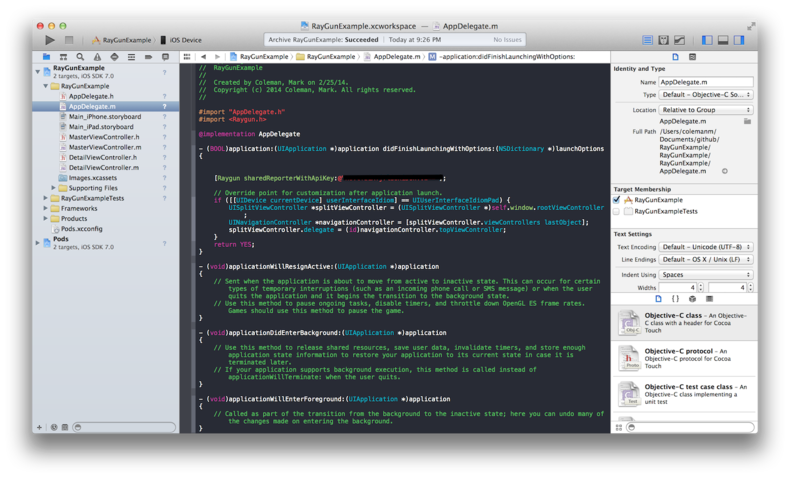Open the file Type dropdown
Image resolution: width=790 pixels, height=478 pixels.
click(x=706, y=95)
